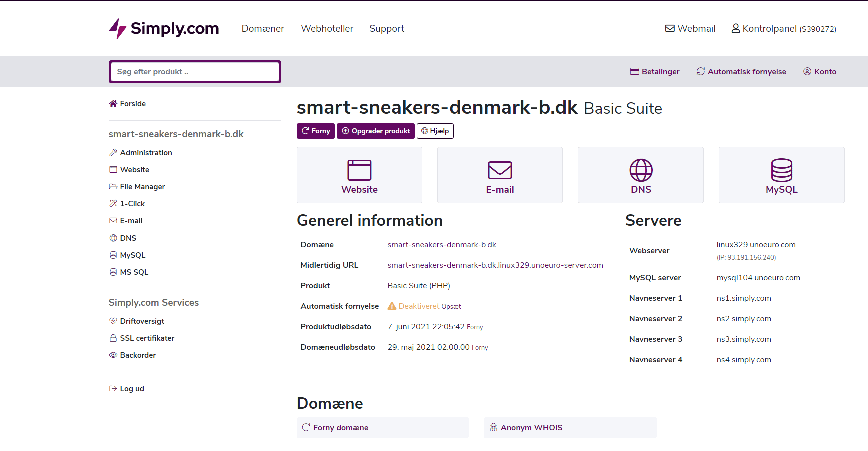Click sidebar heading smart-sneakers-denmark-b.dk
868x451 pixels.
pos(176,134)
